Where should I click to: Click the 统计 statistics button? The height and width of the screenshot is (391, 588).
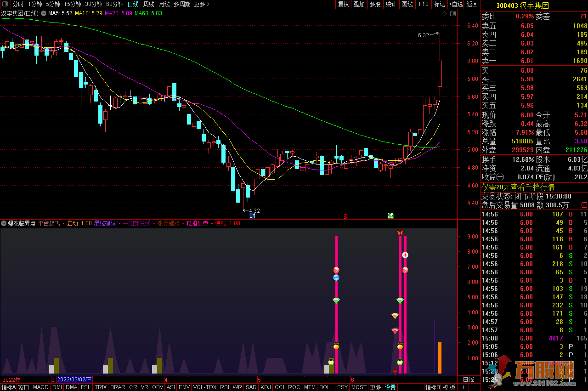[x=391, y=4]
